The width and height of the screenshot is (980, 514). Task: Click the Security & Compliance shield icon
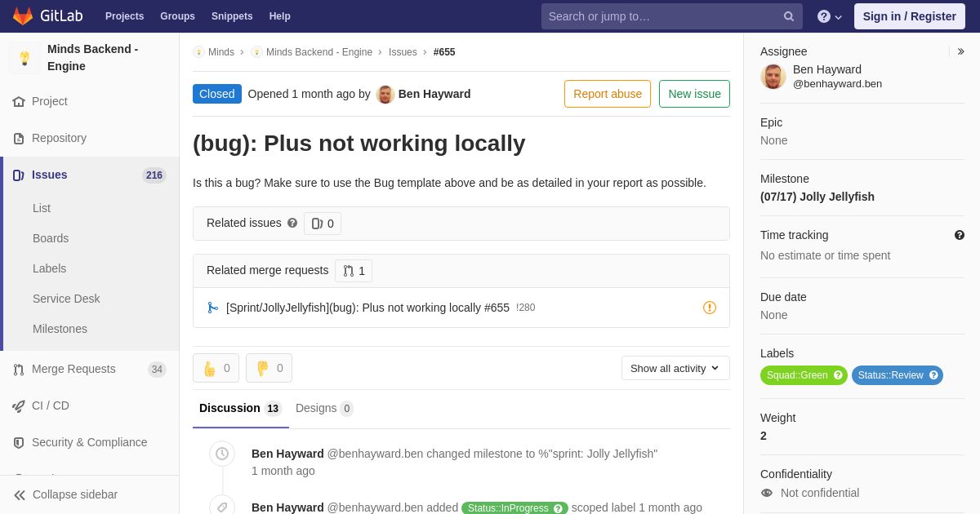[19, 443]
